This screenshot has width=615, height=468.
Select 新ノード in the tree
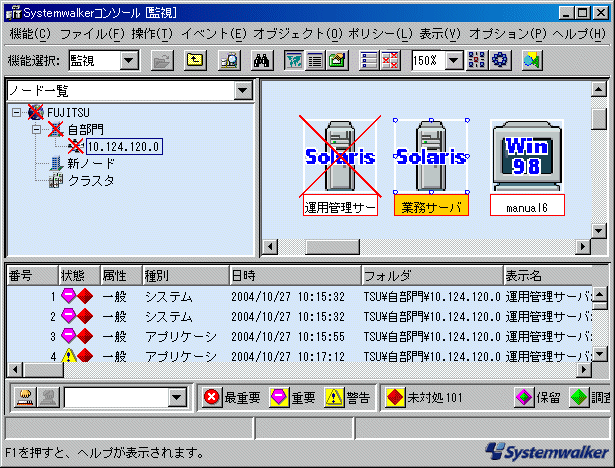tap(91, 163)
